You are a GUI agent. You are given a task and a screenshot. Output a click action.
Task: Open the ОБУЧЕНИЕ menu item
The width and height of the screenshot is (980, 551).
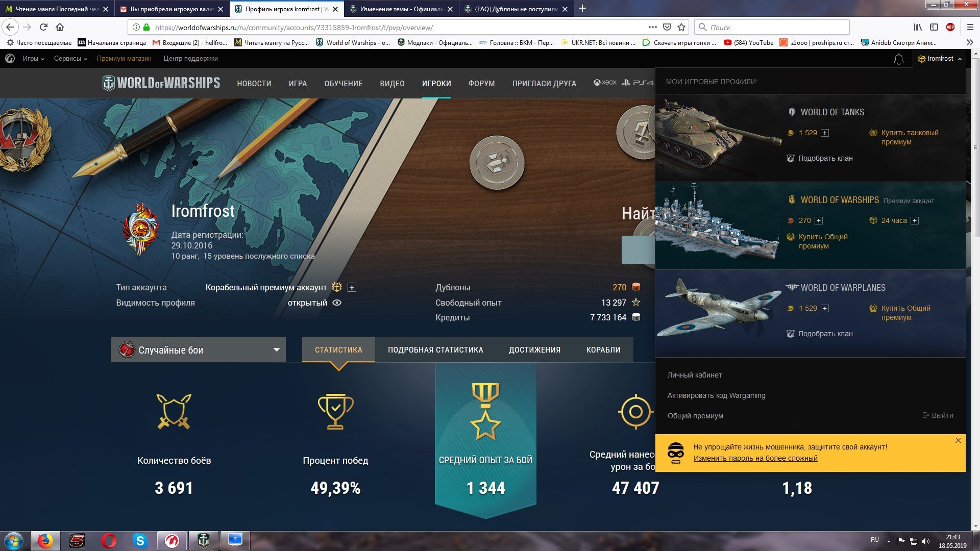pos(343,84)
